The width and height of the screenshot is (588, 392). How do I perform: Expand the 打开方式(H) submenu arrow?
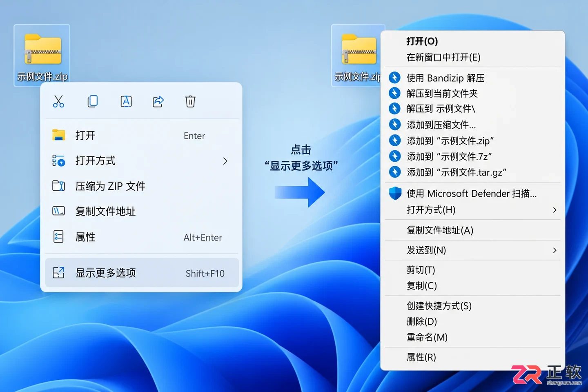[x=555, y=210]
